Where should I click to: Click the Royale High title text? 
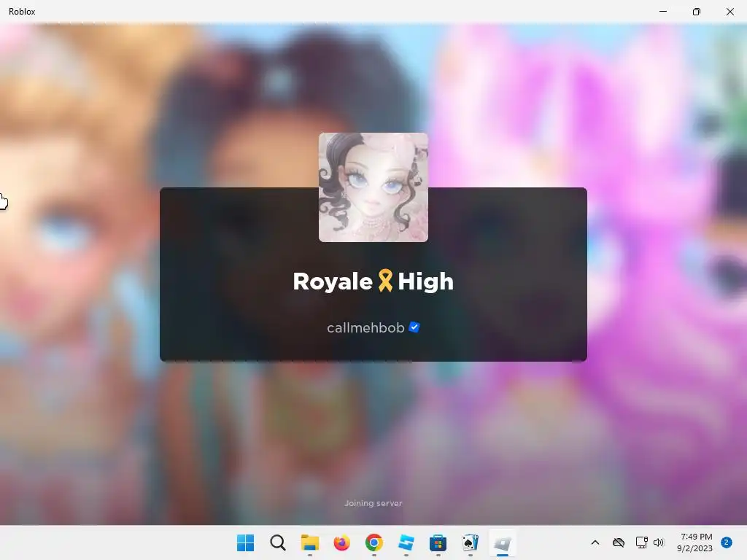(x=373, y=281)
